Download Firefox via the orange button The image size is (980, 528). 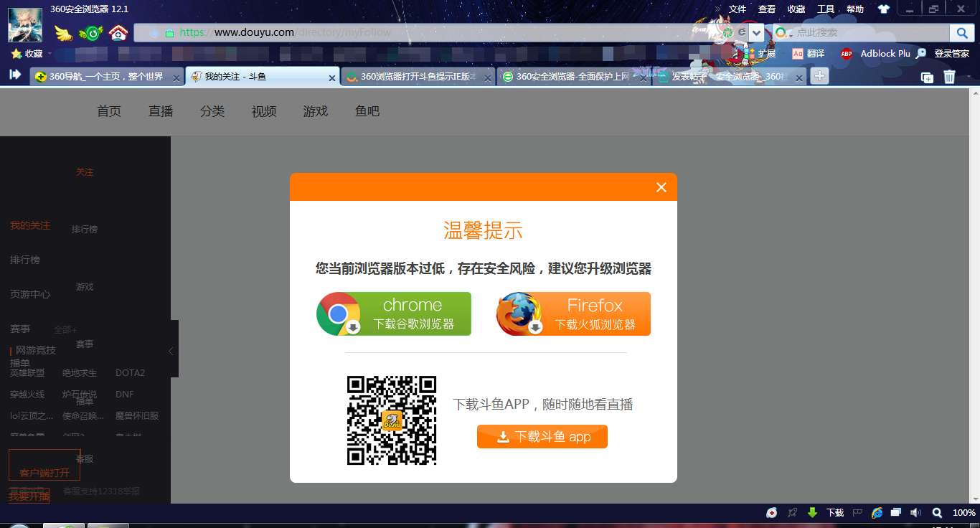click(573, 314)
